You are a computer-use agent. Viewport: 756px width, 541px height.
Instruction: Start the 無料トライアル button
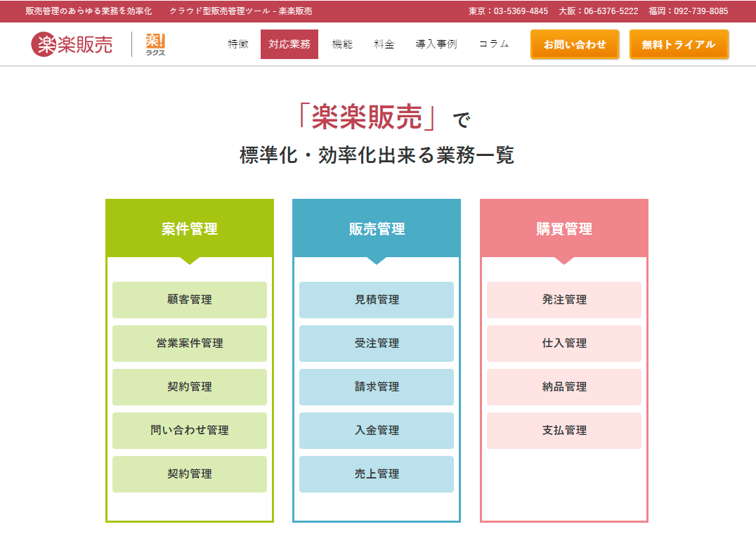pos(679,44)
